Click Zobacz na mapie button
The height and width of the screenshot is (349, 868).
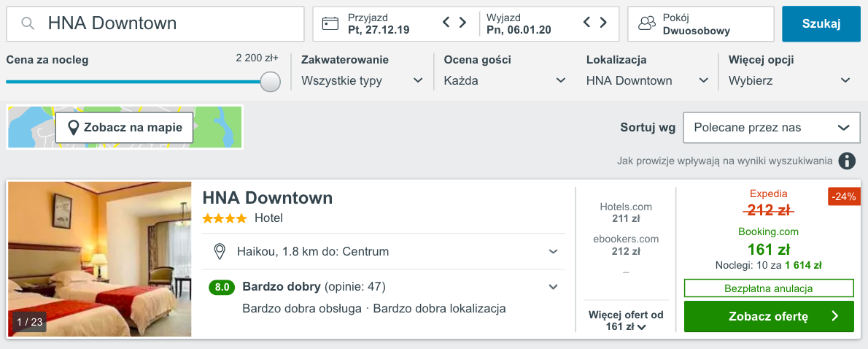coord(125,128)
